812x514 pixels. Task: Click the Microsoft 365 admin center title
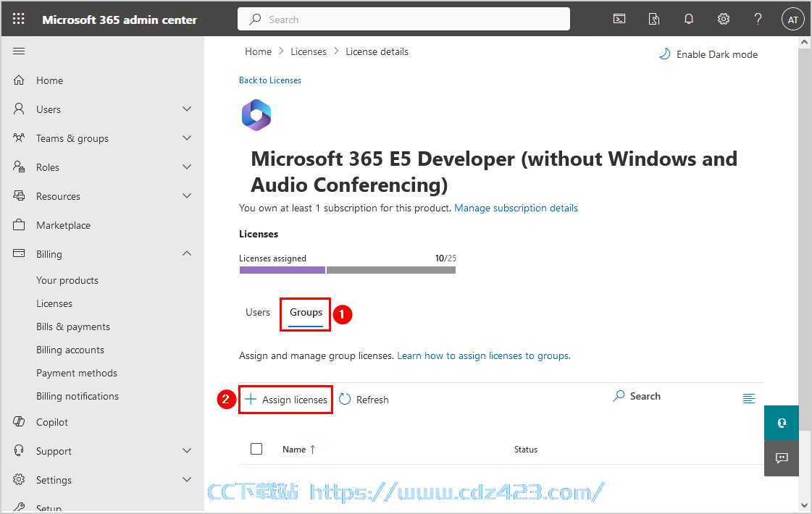120,20
